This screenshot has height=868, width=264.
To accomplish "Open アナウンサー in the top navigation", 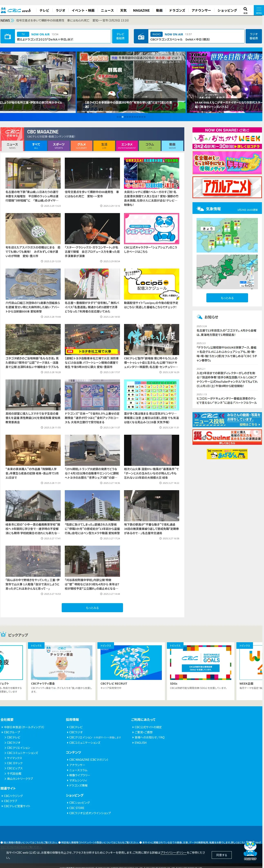I will coord(201,10).
